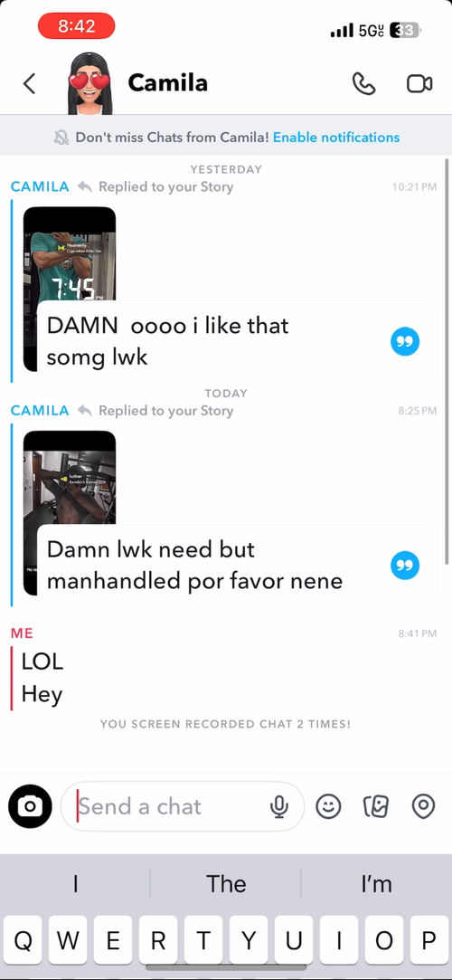Tap the Q key on keyboard
Image resolution: width=452 pixels, height=980 pixels.
24,940
